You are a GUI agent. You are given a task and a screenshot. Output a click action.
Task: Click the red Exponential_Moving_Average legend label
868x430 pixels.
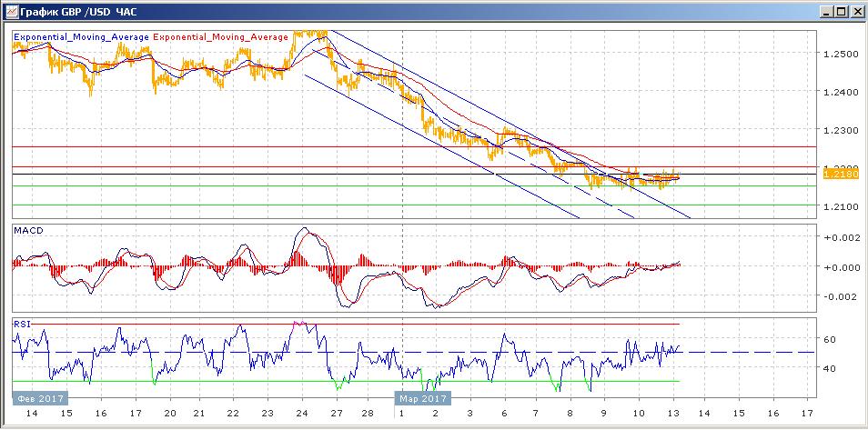tap(222, 37)
